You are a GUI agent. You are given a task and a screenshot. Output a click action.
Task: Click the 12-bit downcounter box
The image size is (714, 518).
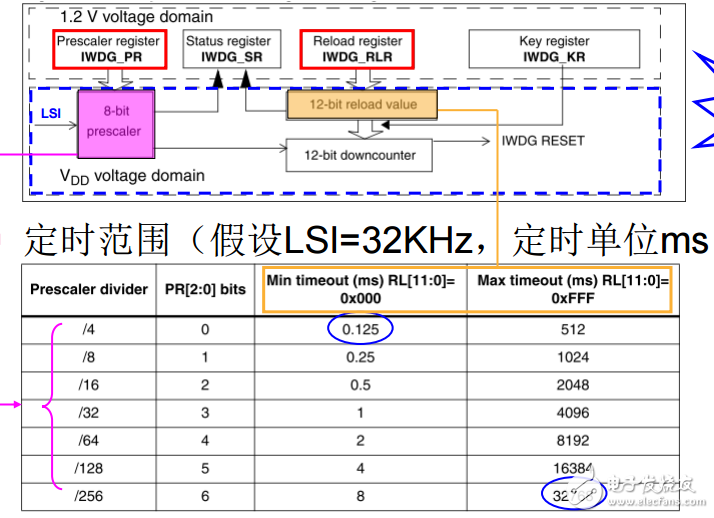360,155
